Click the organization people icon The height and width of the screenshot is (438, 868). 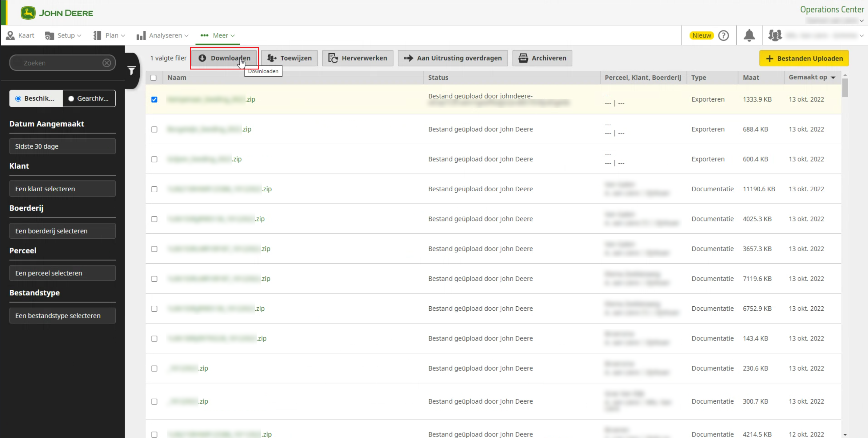(x=775, y=35)
